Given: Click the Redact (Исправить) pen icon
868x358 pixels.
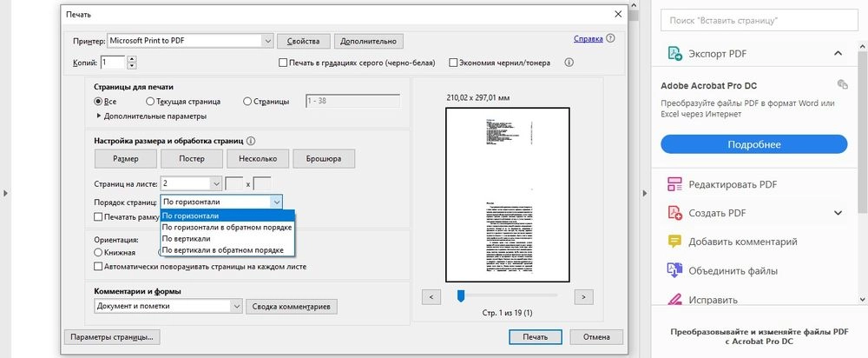Looking at the screenshot, I should coord(674,299).
